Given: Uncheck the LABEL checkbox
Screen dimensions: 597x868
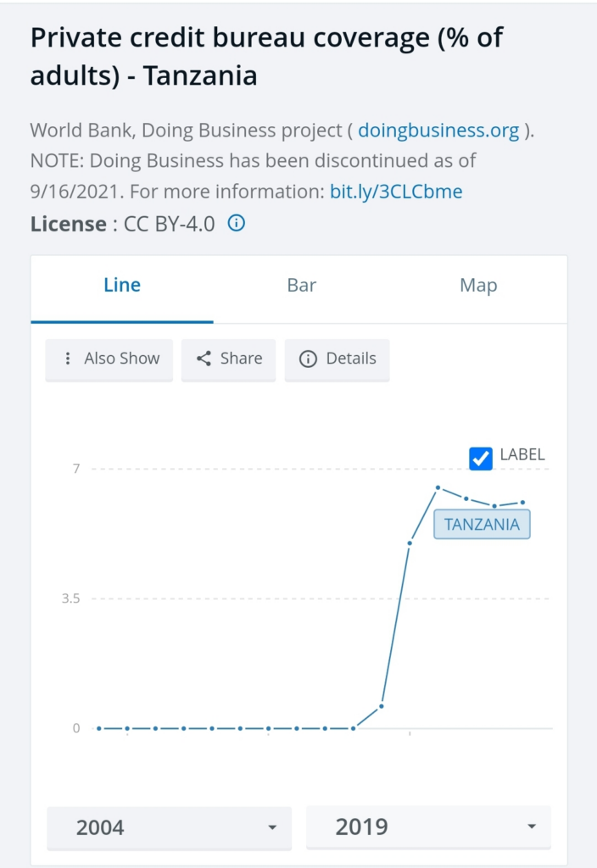Looking at the screenshot, I should click(481, 458).
